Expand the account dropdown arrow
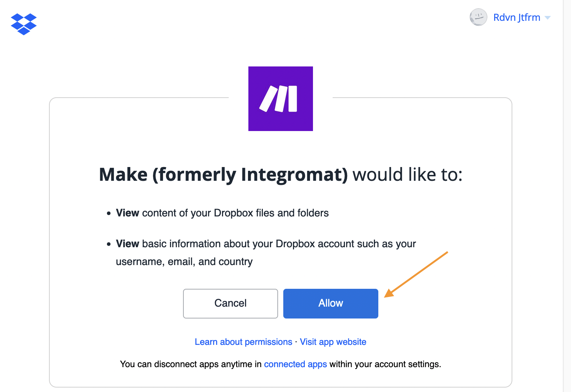Image resolution: width=571 pixels, height=392 pixels. tap(548, 18)
